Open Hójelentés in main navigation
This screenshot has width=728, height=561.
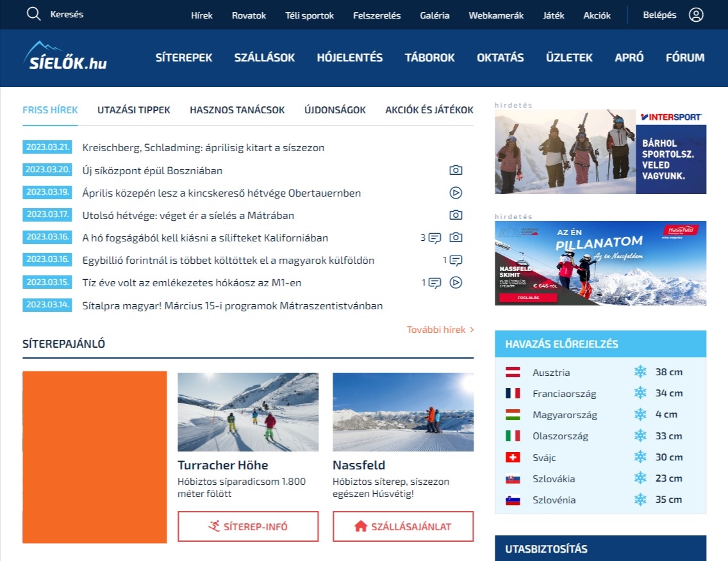pyautogui.click(x=349, y=58)
